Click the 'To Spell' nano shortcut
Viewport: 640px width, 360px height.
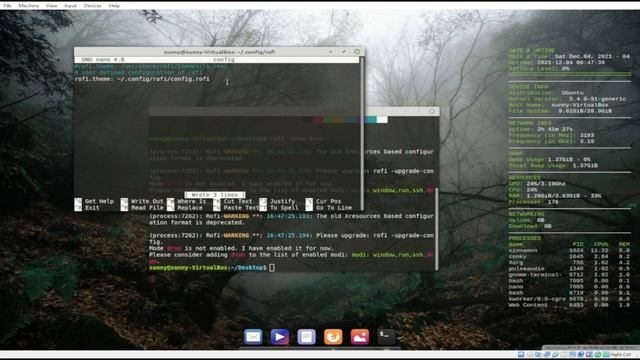[279, 208]
